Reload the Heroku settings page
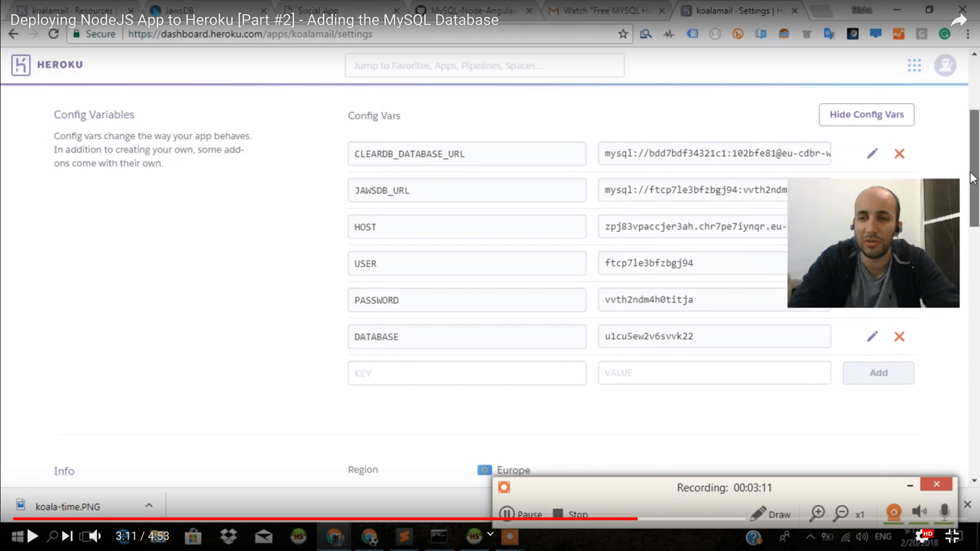The width and height of the screenshot is (980, 551). pos(54,34)
